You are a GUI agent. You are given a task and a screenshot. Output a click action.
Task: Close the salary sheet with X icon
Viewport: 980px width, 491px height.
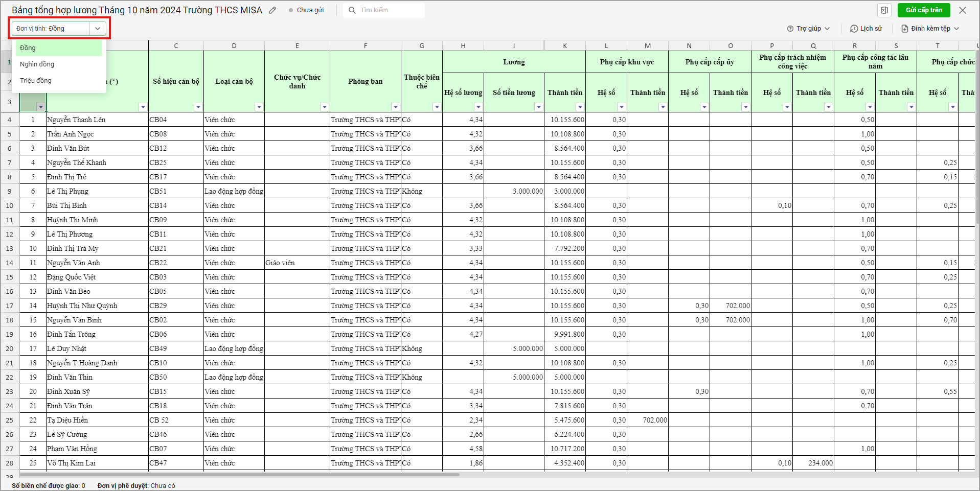click(x=963, y=10)
